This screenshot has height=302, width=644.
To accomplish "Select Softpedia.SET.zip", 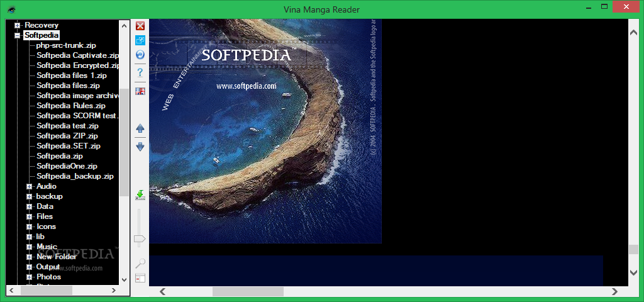I will [x=69, y=146].
